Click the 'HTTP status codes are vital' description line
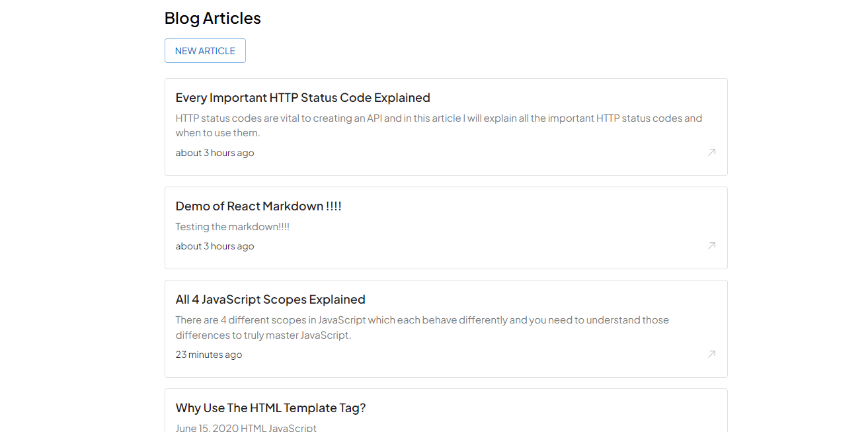The image size is (868, 432). [439, 118]
